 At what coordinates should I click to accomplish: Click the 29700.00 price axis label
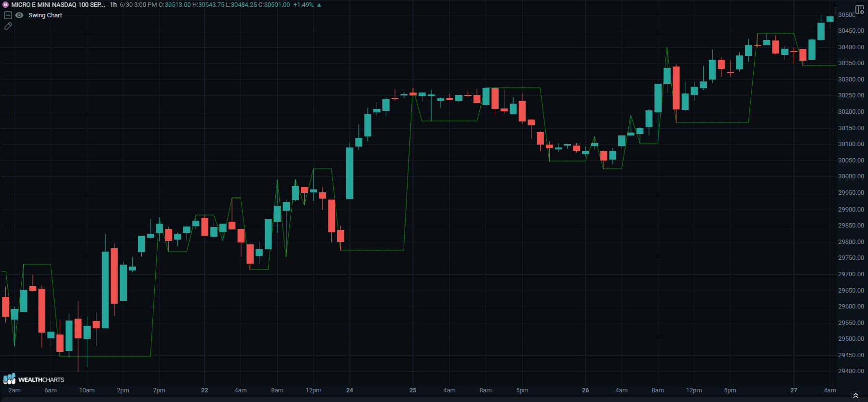(x=851, y=274)
